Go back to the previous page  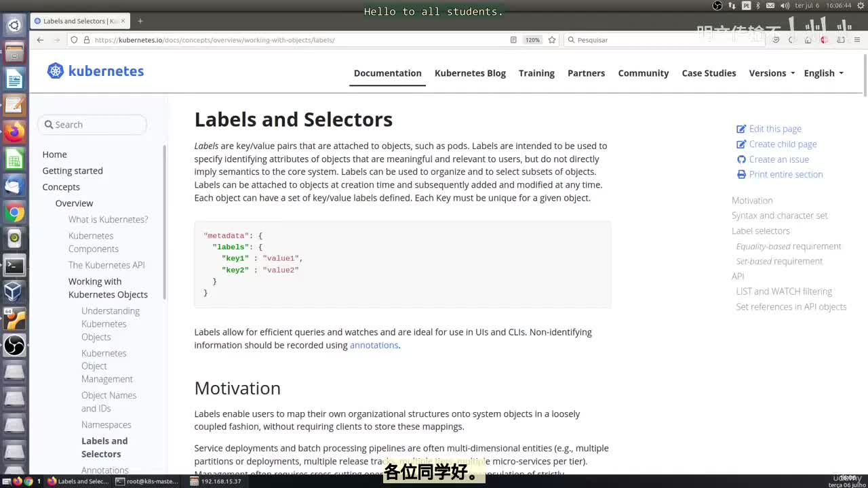click(40, 40)
